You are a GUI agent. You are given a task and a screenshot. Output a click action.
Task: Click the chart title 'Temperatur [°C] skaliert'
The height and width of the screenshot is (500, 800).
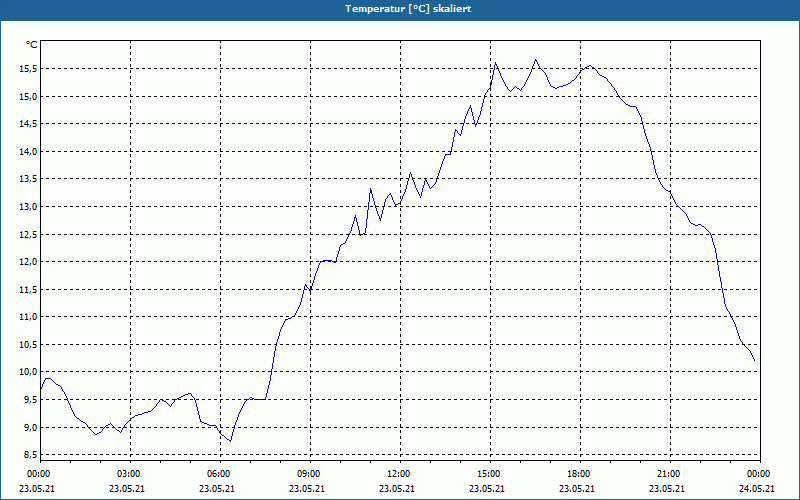click(x=408, y=9)
